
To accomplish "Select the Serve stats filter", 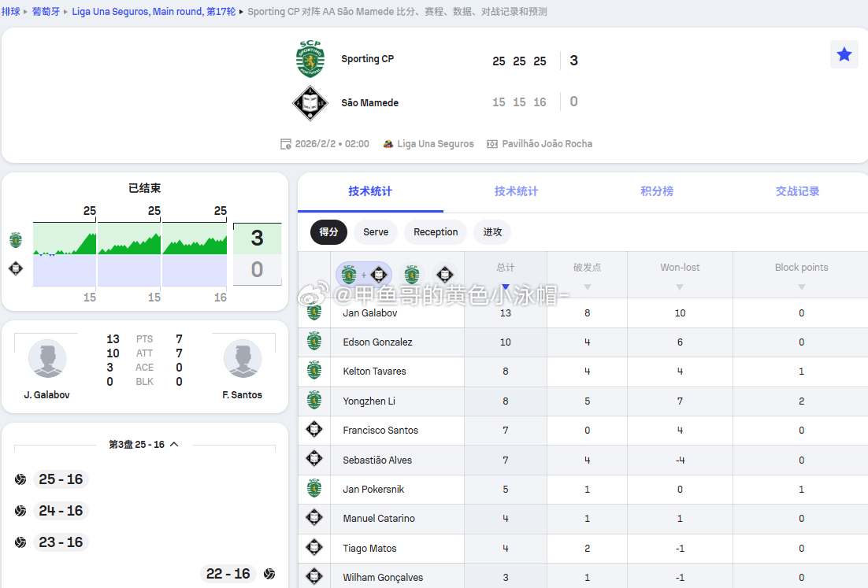I will click(376, 231).
